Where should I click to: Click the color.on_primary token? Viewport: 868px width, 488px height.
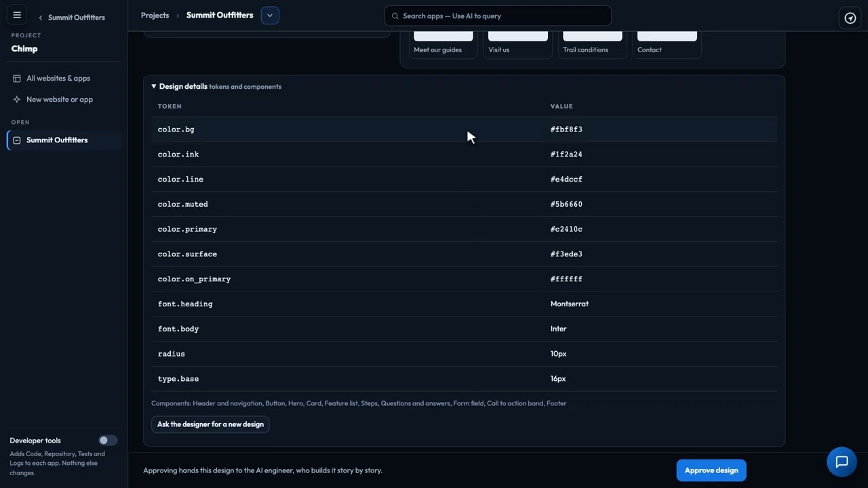click(x=194, y=279)
